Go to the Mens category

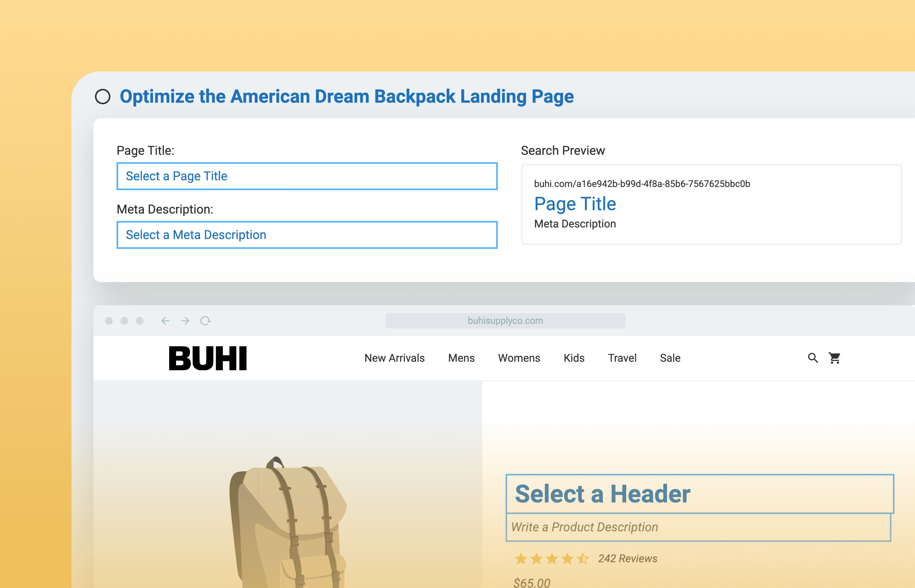coord(461,358)
